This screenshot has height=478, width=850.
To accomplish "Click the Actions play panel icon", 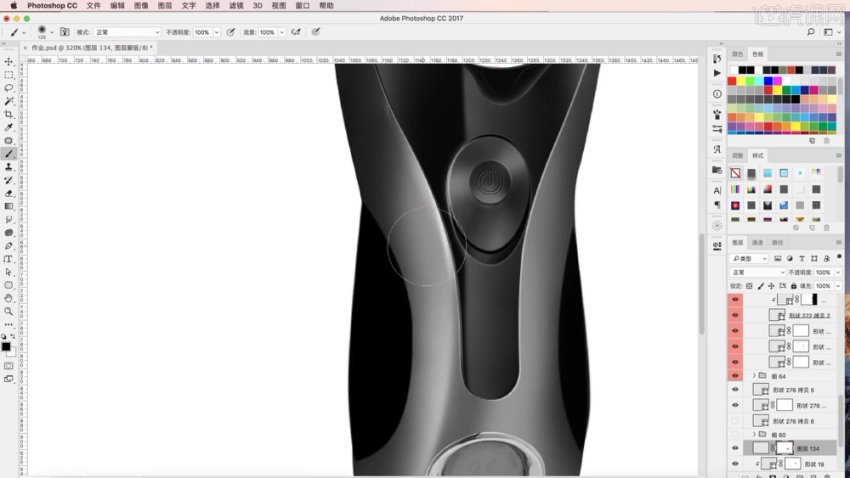I will pos(717,73).
